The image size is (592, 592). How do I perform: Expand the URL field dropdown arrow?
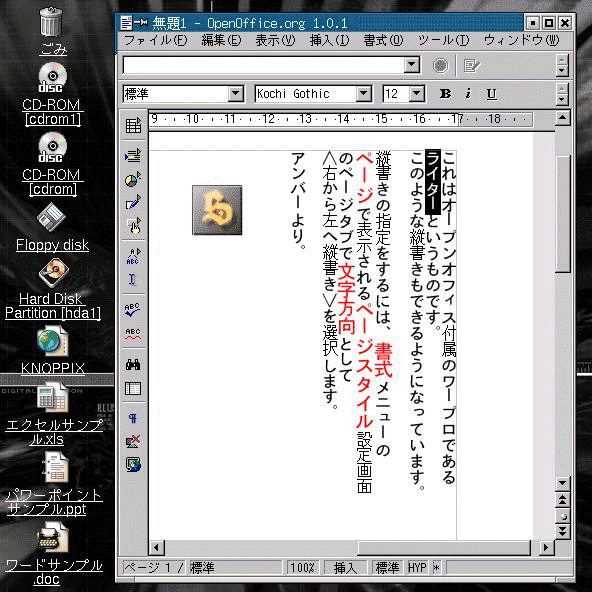pos(412,65)
